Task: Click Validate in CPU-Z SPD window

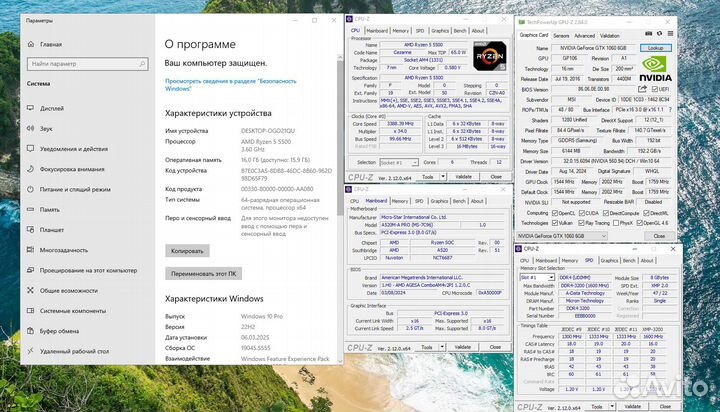Action: [633, 407]
